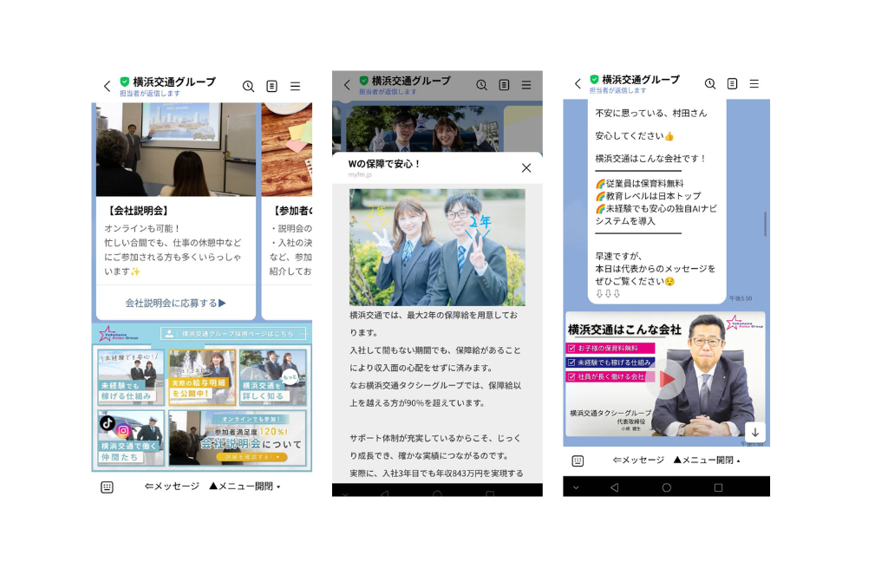Screen dimensions: 888x588
Task: Open notes list icon in left phone header
Action: click(x=271, y=86)
